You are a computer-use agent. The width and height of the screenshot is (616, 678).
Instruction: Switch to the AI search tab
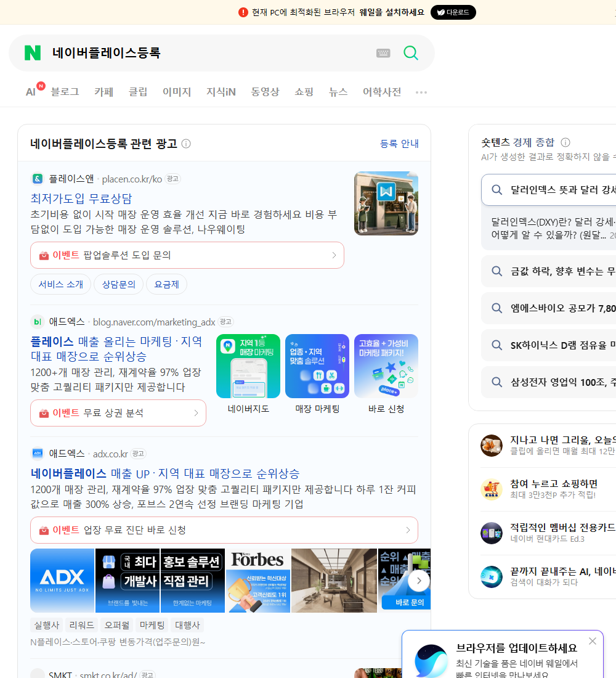pyautogui.click(x=31, y=92)
